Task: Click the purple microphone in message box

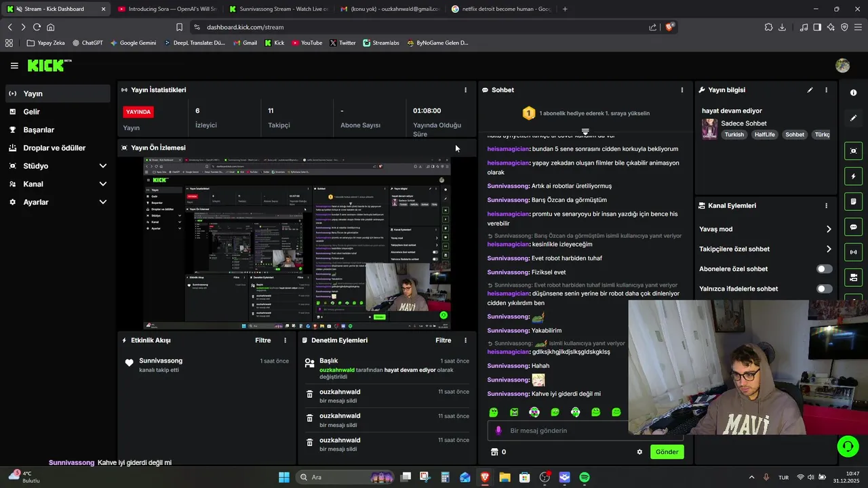Action: pyautogui.click(x=498, y=430)
